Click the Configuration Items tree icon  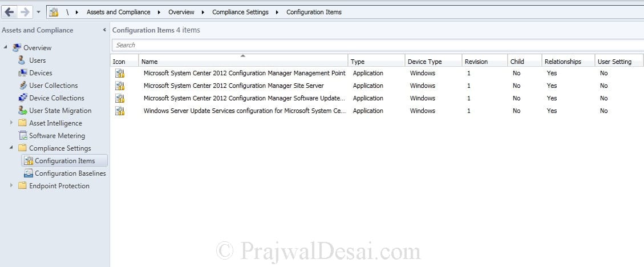pyautogui.click(x=29, y=161)
